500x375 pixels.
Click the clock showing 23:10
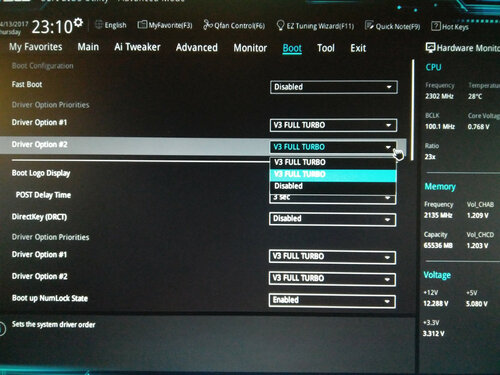click(x=52, y=27)
